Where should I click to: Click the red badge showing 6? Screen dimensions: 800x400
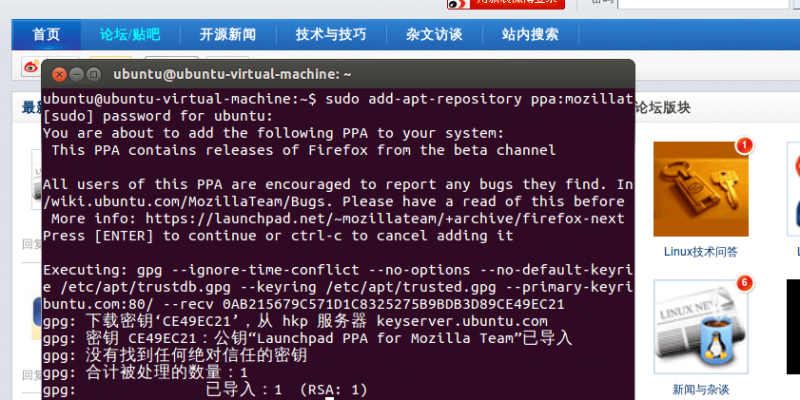(744, 283)
